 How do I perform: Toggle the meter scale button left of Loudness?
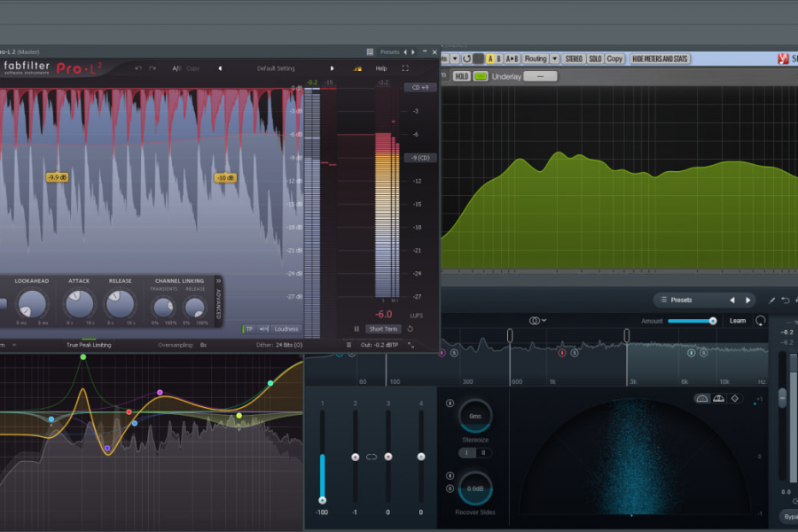[x=263, y=329]
